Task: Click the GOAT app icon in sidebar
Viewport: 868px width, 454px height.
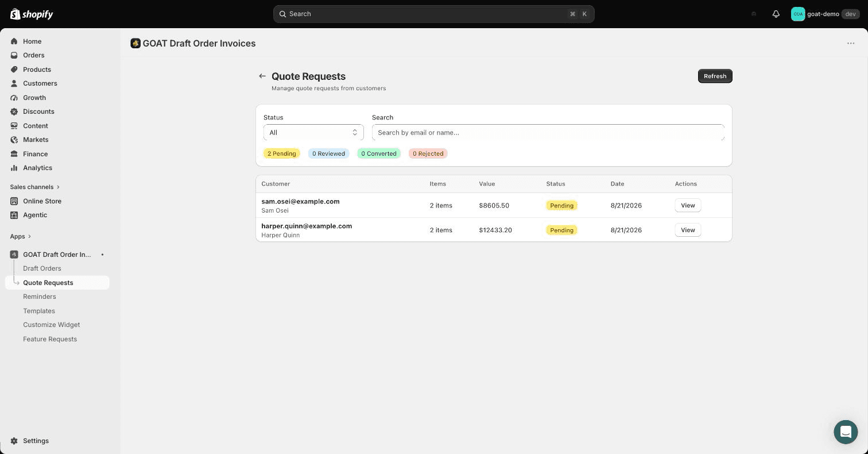Action: pyautogui.click(x=14, y=255)
